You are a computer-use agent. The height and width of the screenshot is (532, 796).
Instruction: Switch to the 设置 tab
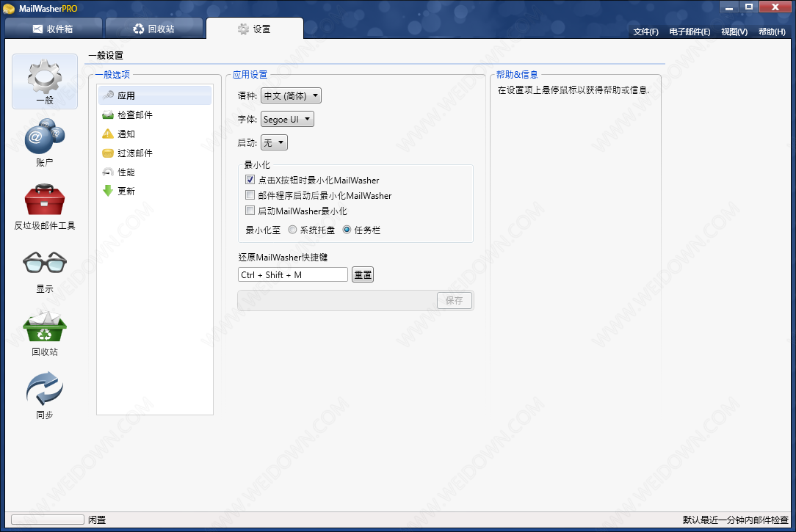click(x=255, y=29)
